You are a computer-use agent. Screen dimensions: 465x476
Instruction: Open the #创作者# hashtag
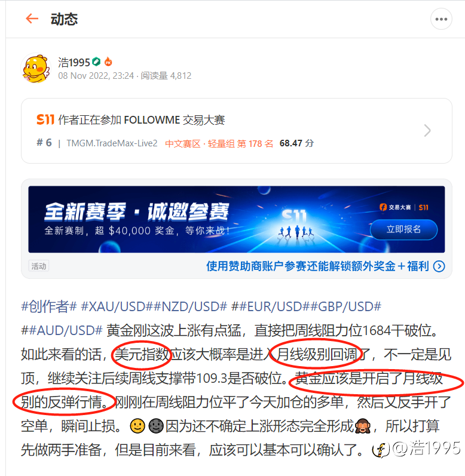[x=49, y=306]
